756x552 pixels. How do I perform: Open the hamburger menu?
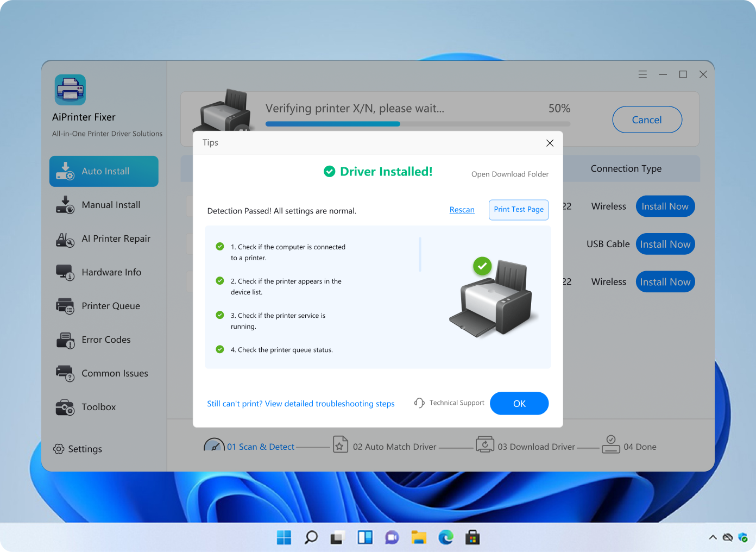642,74
